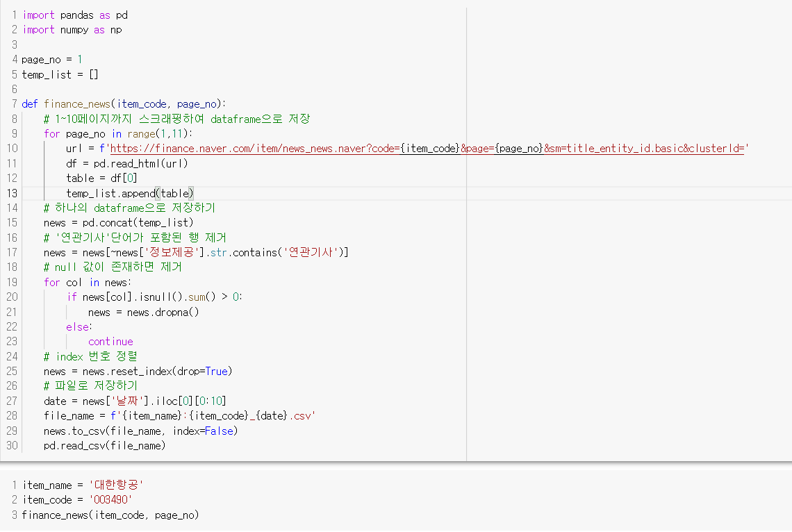Click 'news.reset_index(drop=True)' line
The image size is (792, 532).
coord(138,371)
